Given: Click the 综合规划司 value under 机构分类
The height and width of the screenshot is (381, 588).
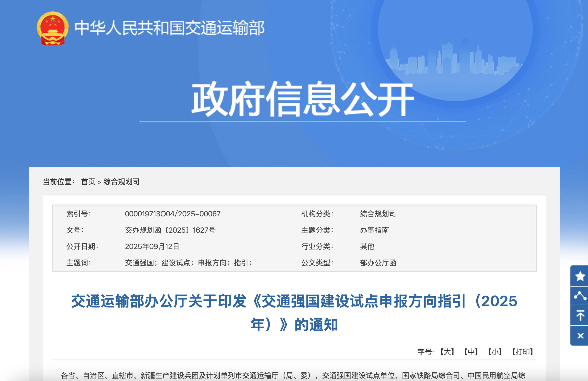Looking at the screenshot, I should pos(378,214).
